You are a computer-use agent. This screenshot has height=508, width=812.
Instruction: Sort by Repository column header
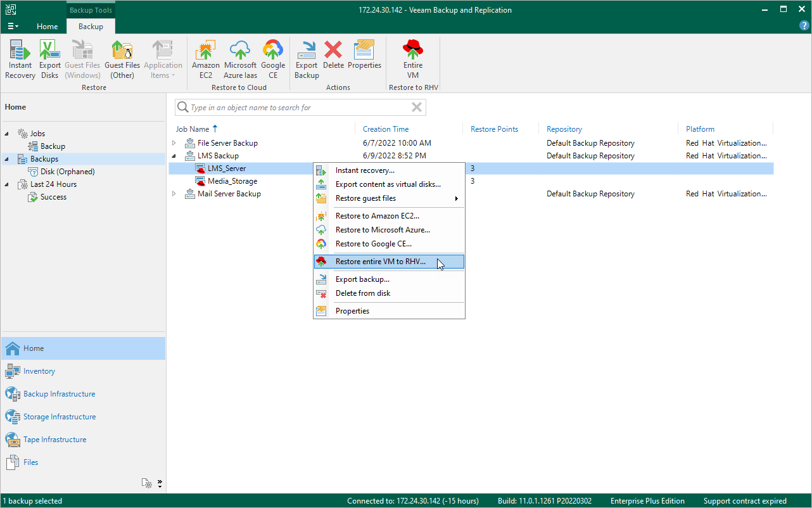pyautogui.click(x=564, y=129)
